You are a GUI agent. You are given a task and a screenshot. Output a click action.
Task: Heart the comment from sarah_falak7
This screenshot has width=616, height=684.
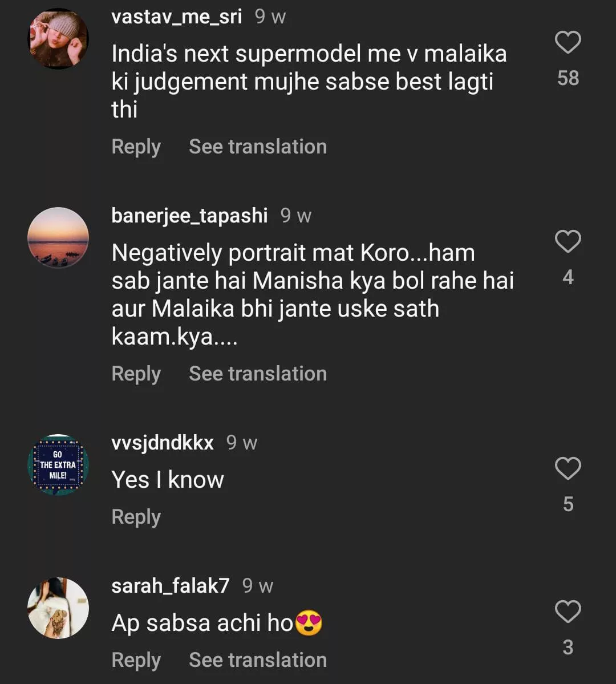tap(568, 612)
